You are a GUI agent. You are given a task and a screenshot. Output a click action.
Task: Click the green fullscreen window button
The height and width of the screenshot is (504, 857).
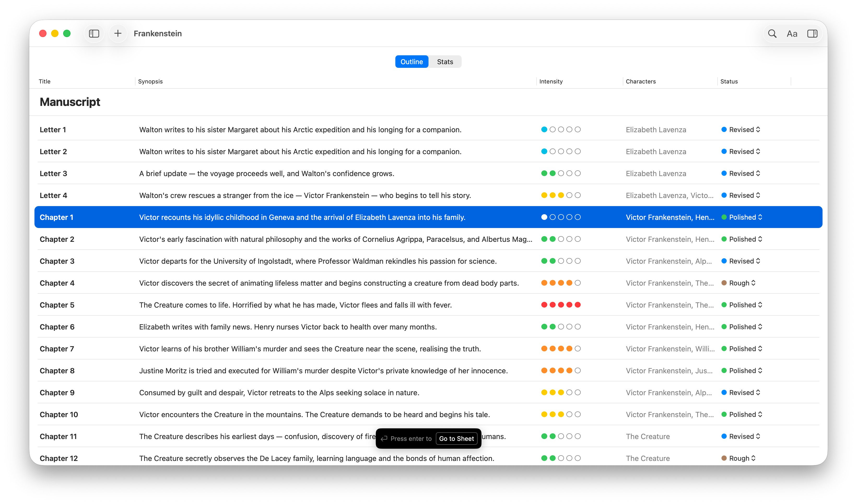click(x=67, y=33)
